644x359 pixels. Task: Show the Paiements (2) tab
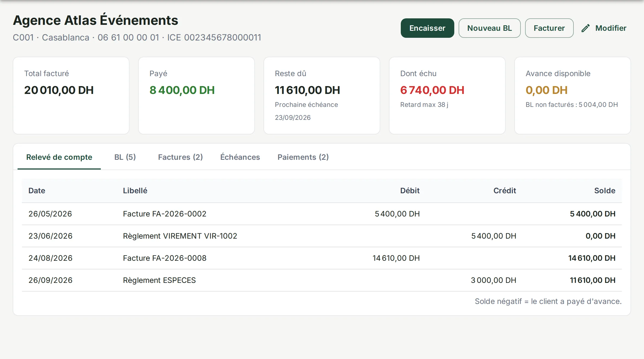(x=303, y=157)
